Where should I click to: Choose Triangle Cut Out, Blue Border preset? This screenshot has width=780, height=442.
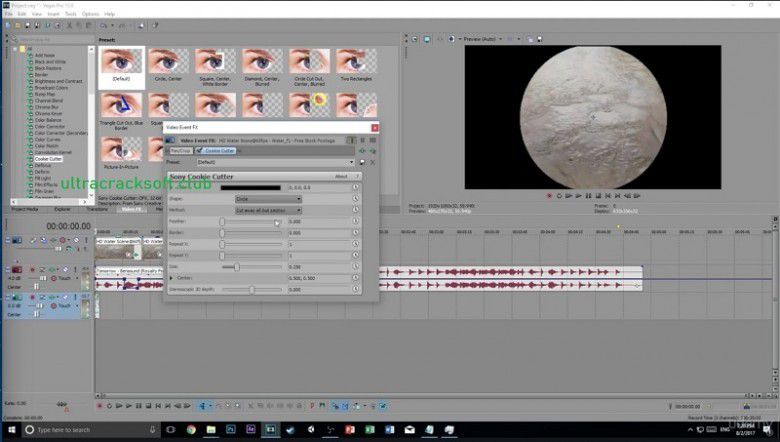pyautogui.click(x=121, y=111)
